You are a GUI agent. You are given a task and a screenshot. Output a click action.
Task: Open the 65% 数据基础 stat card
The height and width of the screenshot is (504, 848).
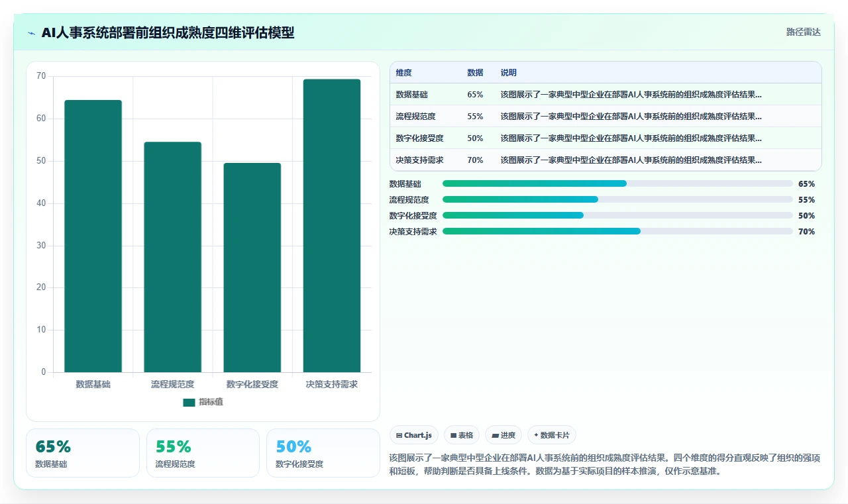(83, 453)
